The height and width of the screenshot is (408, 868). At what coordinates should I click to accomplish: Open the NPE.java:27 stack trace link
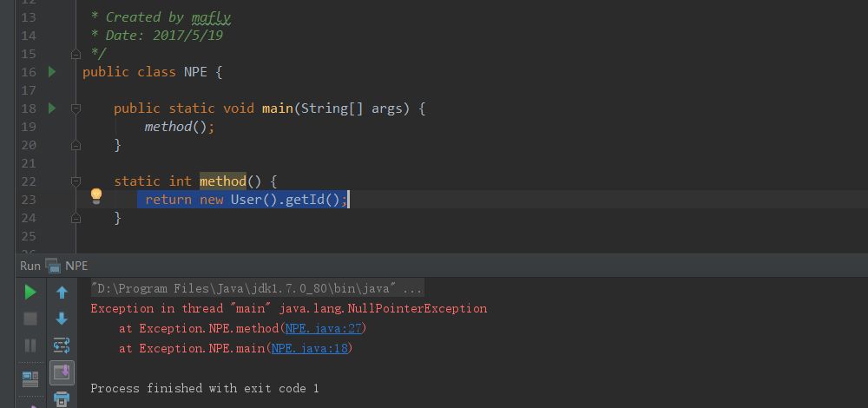point(323,328)
